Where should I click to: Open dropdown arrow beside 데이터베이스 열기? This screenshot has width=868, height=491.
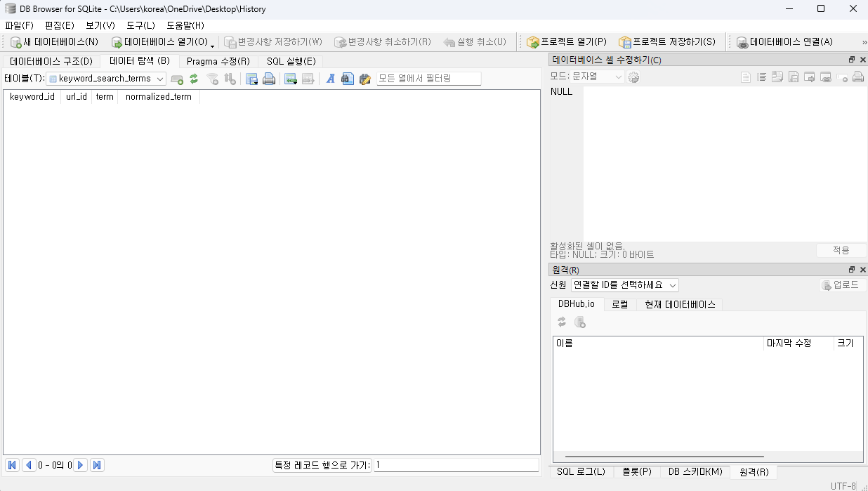click(212, 44)
